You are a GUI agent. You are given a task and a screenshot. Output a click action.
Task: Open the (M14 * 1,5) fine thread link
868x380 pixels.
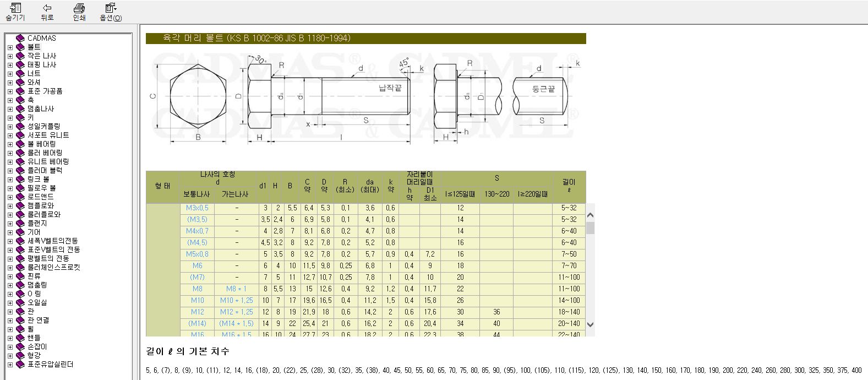(237, 324)
